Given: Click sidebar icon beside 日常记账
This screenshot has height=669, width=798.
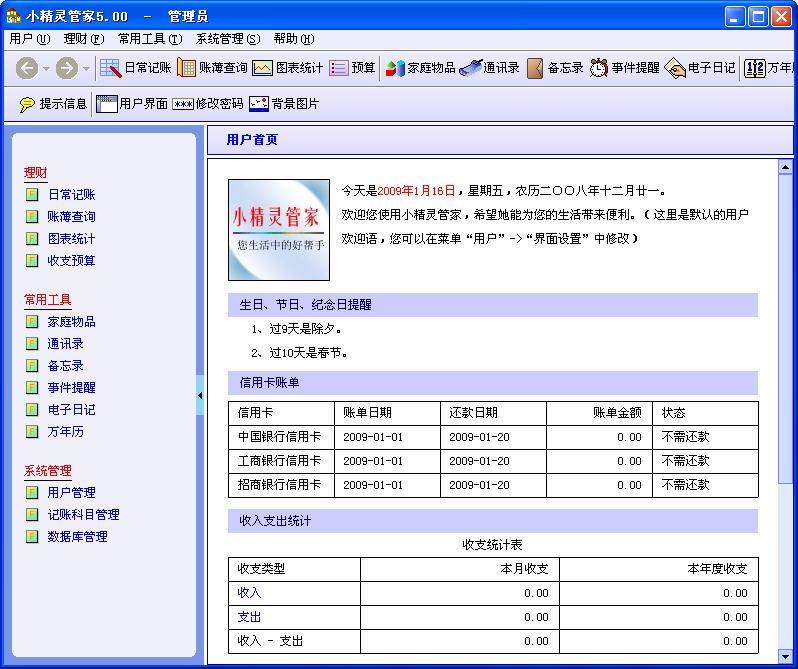Looking at the screenshot, I should [x=32, y=194].
